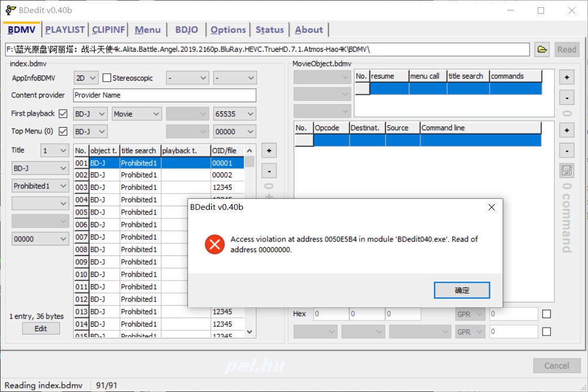This screenshot has height=392, width=588.
Task: Add a command with the plus button
Action: (567, 130)
